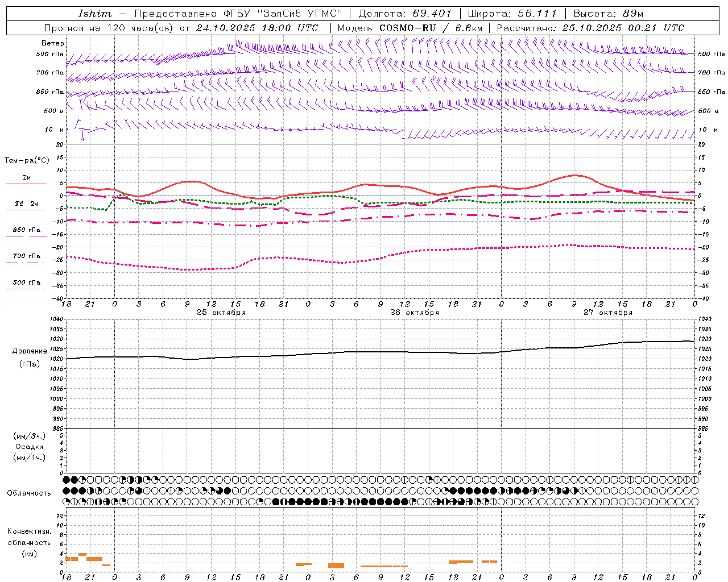Click the forecast start "24.10.2025 18:00 UTC"

click(257, 28)
